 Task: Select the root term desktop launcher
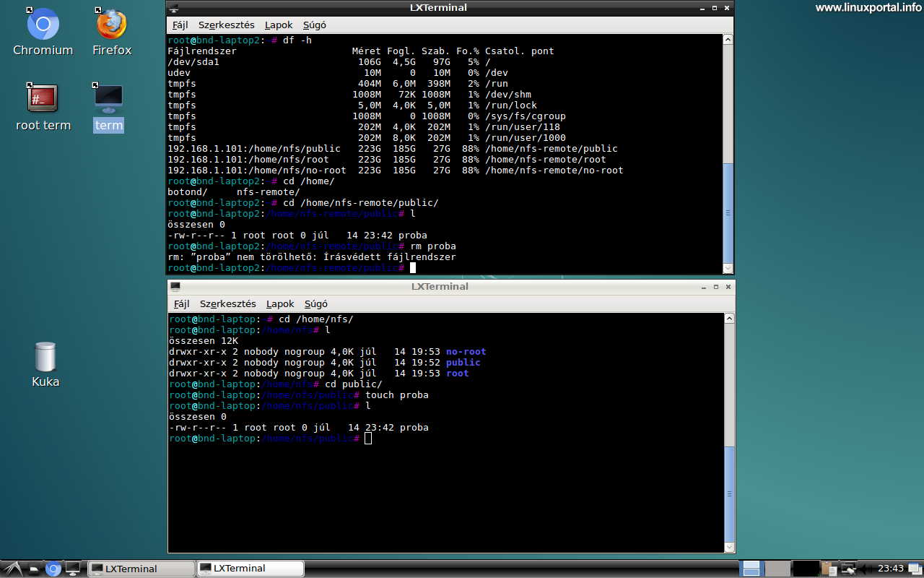pyautogui.click(x=43, y=106)
